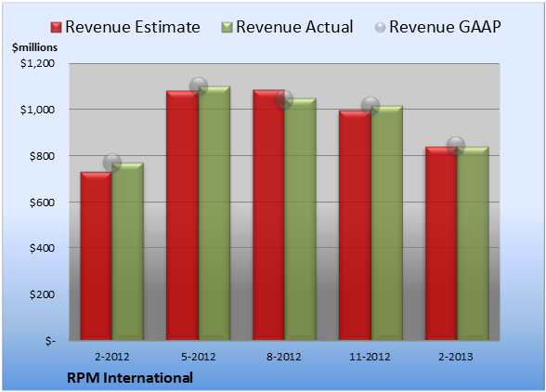Click the '$800' axis value
The height and width of the screenshot is (392, 546).
(x=42, y=156)
